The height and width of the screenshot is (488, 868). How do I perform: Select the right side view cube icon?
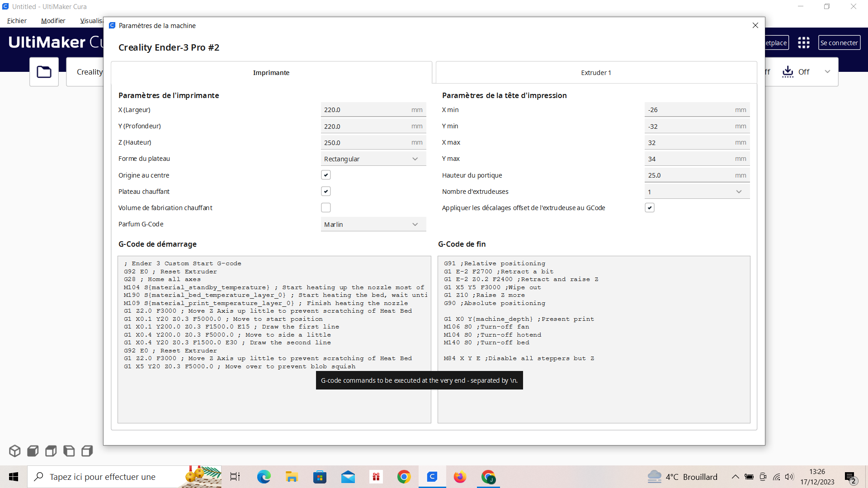click(87, 451)
